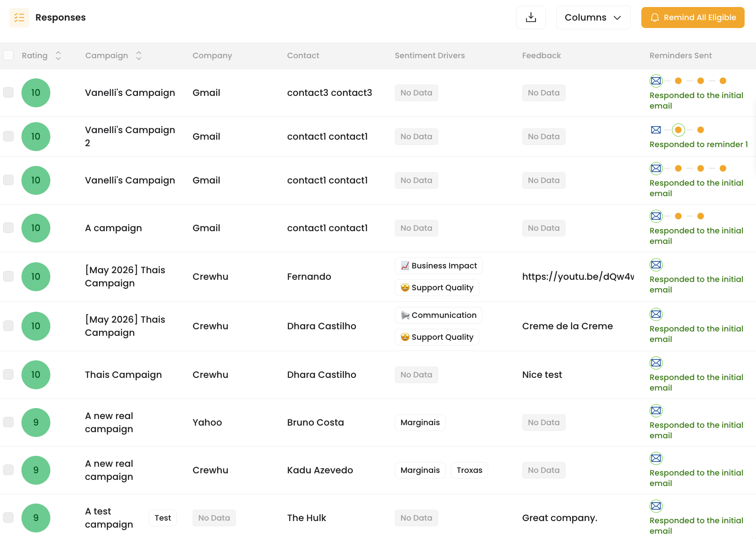Open the Columns dropdown

593,18
